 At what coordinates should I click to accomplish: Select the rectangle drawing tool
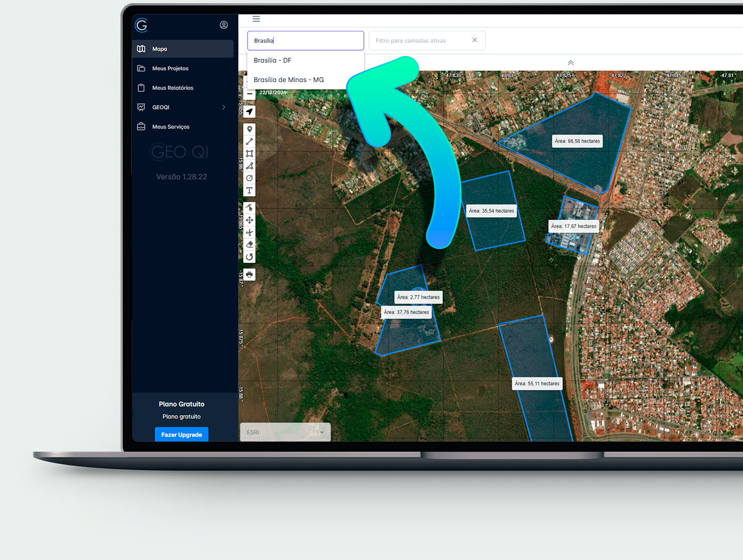tap(250, 154)
